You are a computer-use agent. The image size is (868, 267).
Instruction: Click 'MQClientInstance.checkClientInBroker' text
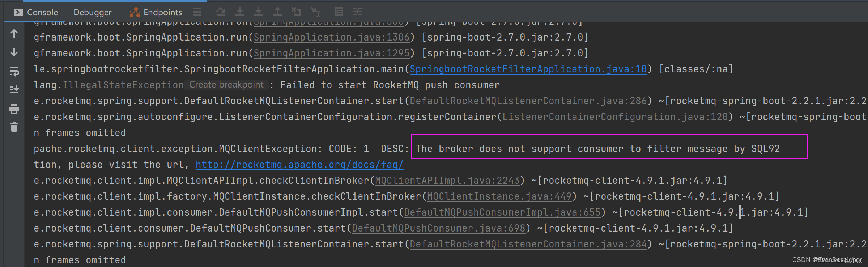tap(317, 196)
